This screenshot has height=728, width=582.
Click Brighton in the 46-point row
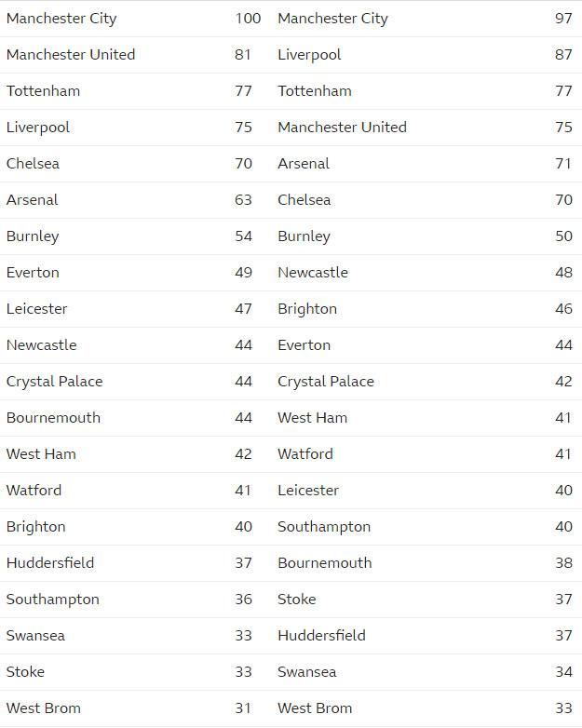(307, 309)
